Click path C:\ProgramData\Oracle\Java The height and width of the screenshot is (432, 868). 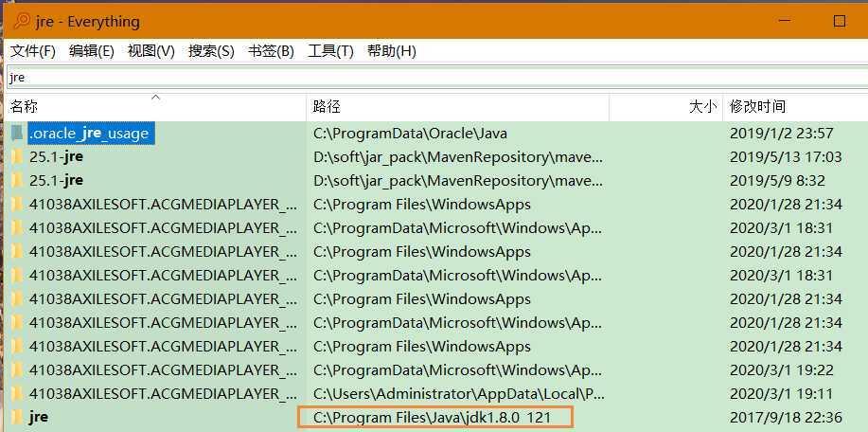(x=410, y=134)
